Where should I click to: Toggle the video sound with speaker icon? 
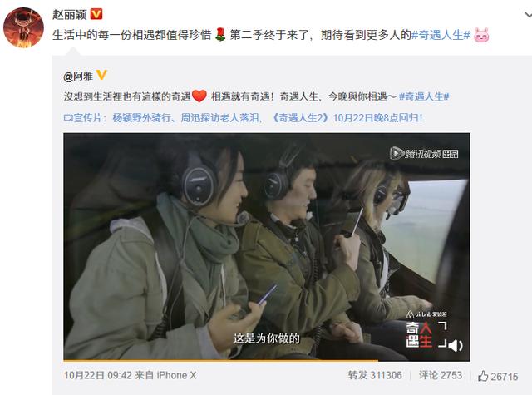pyautogui.click(x=456, y=345)
